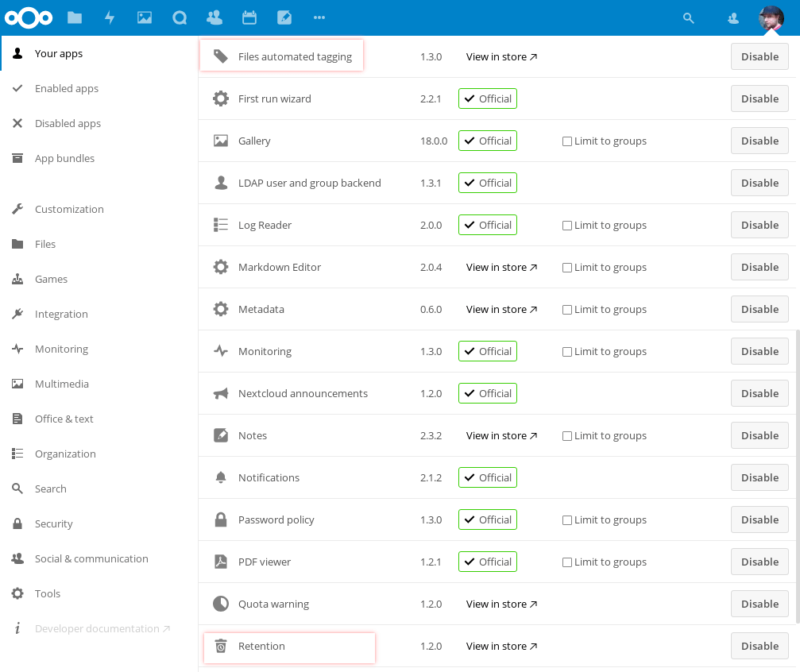The image size is (800, 672).
Task: Open the Notes pencil icon in header
Action: (284, 17)
